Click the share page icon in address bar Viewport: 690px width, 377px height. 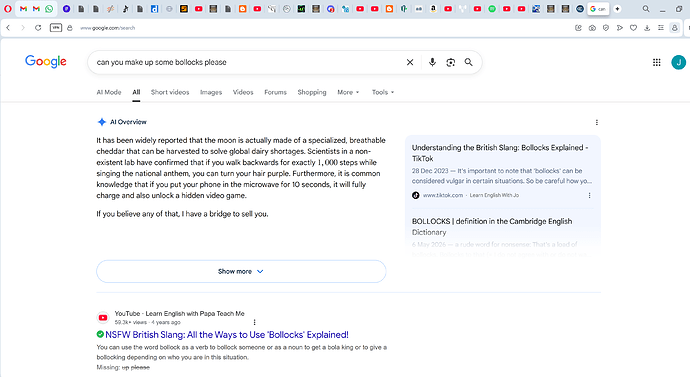(x=578, y=28)
